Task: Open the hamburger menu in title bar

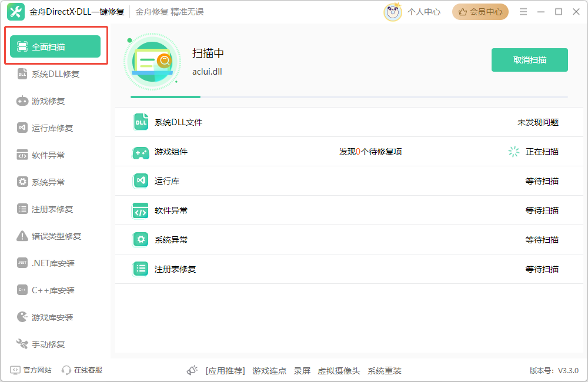Action: [523, 12]
